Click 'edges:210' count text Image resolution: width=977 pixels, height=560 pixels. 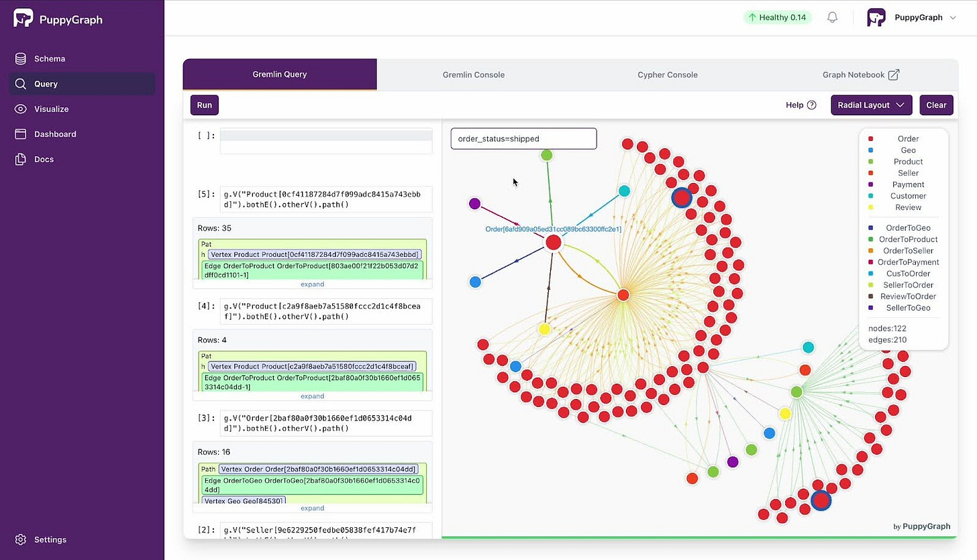887,340
